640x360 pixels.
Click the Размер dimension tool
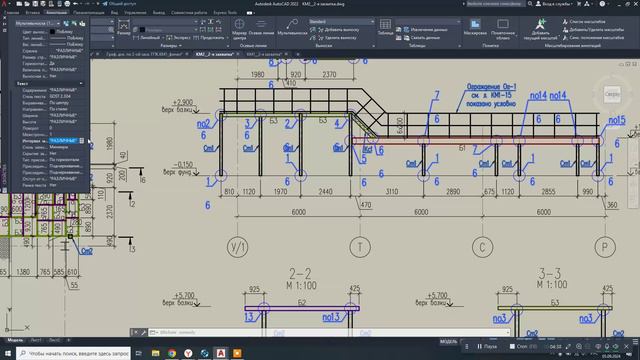[123, 27]
